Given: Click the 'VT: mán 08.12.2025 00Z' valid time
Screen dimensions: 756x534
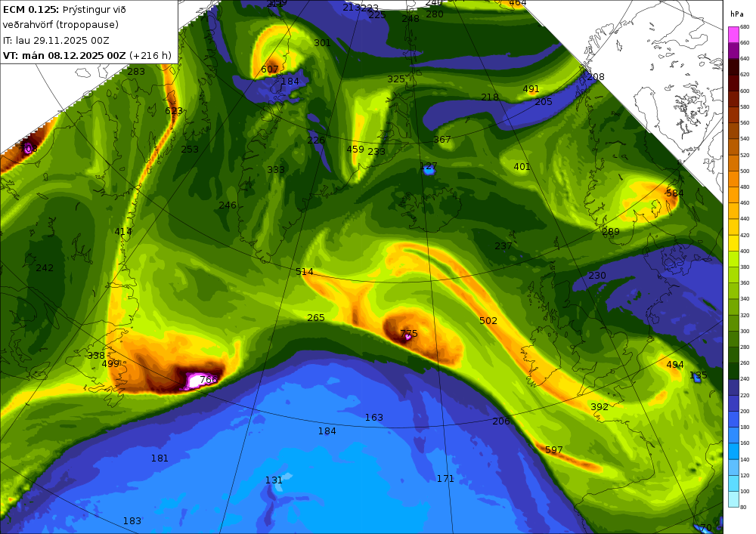Looking at the screenshot, I should point(64,56).
